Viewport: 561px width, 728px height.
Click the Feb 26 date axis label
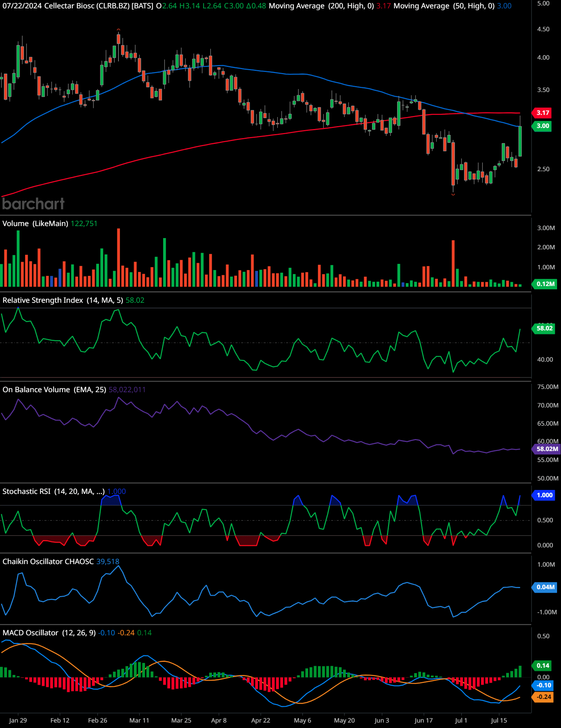(x=97, y=720)
